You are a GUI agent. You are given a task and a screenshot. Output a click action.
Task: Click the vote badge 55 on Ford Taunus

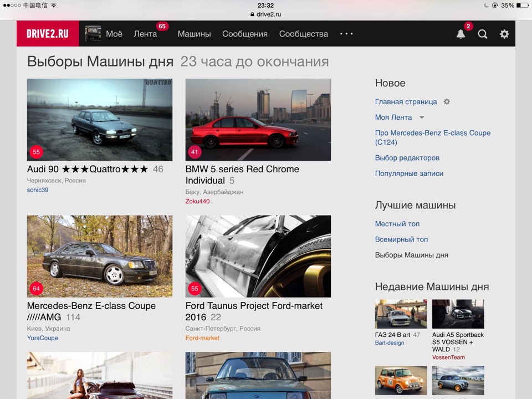point(195,289)
